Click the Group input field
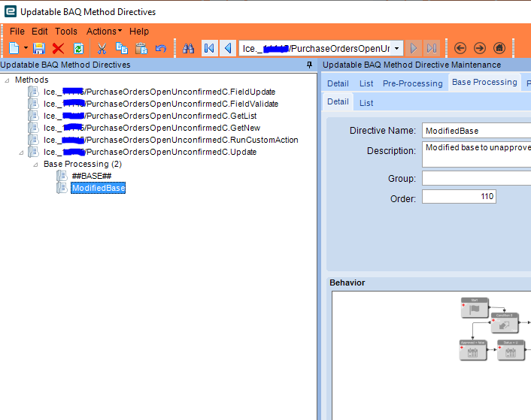Screen dimensions: 531x420 (476, 178)
